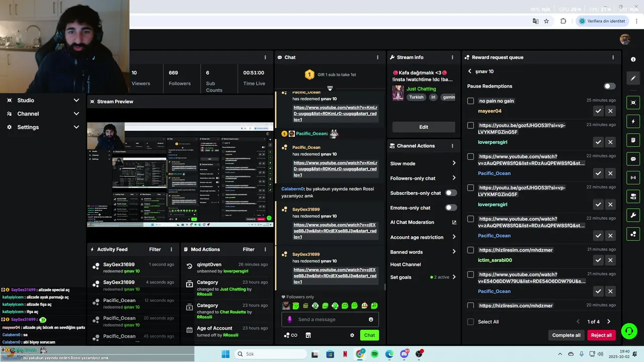Screen dimensions: 644x362
Task: Open the info icon in right sidebar
Action: click(633, 59)
